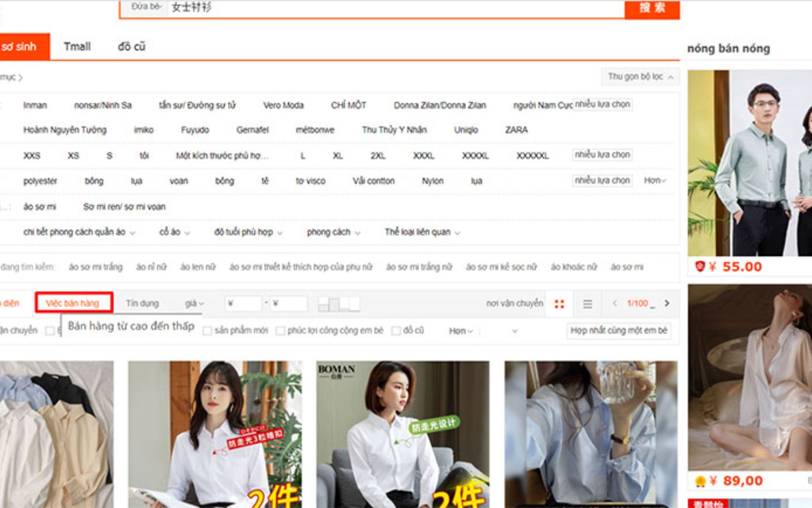Click the orange search button

(652, 8)
